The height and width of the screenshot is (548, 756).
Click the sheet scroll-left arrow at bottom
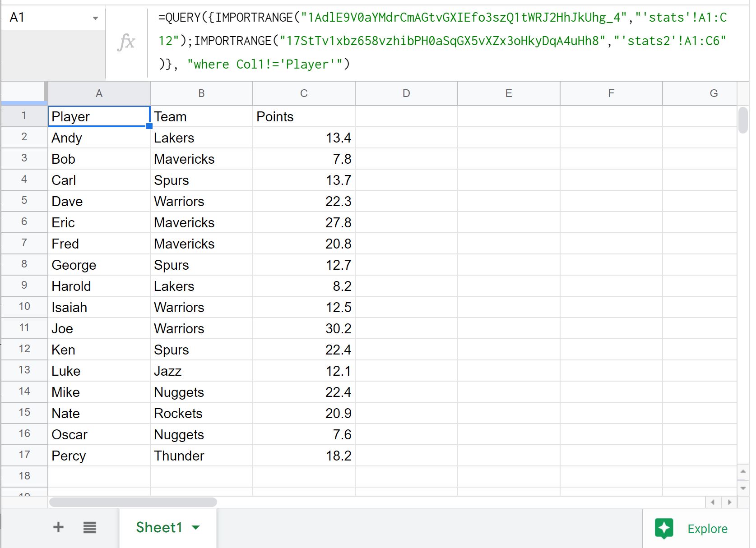coord(713,502)
